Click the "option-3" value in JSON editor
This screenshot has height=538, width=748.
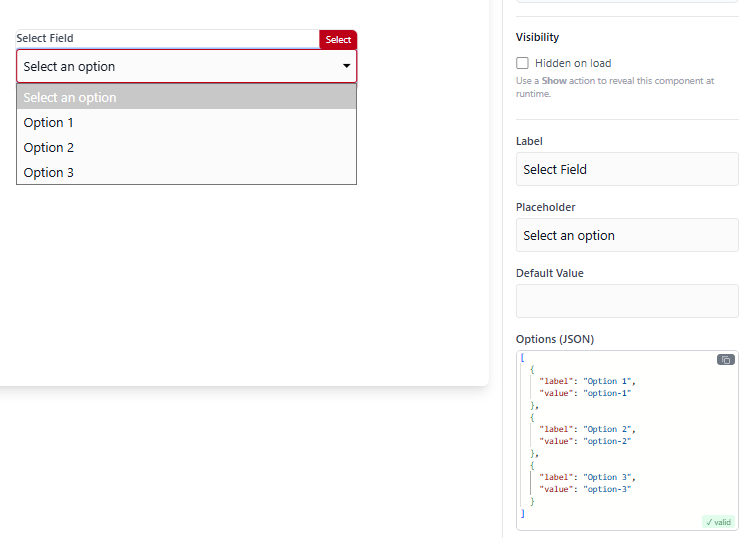tap(607, 489)
